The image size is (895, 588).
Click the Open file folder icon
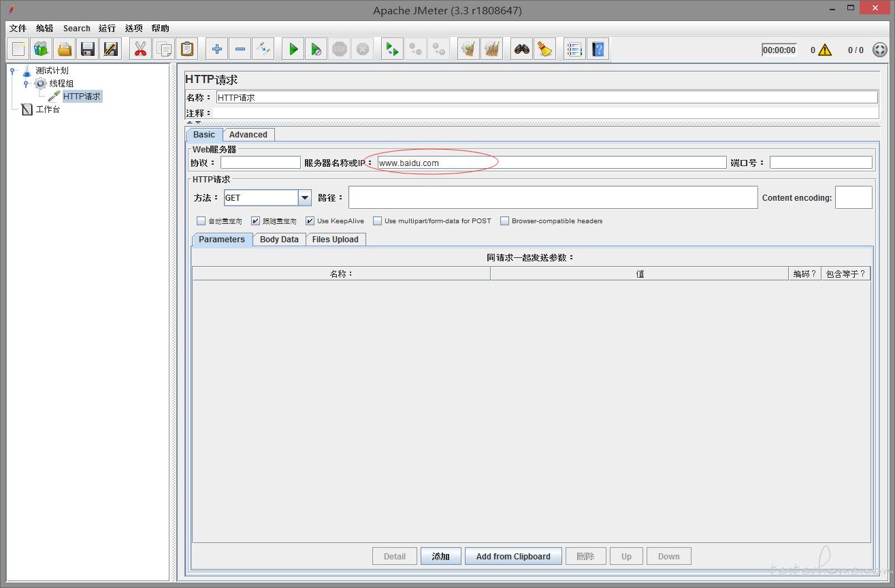[65, 49]
